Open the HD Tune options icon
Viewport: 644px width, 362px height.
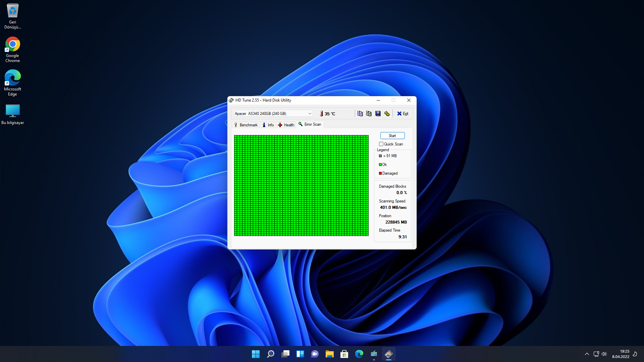[387, 114]
